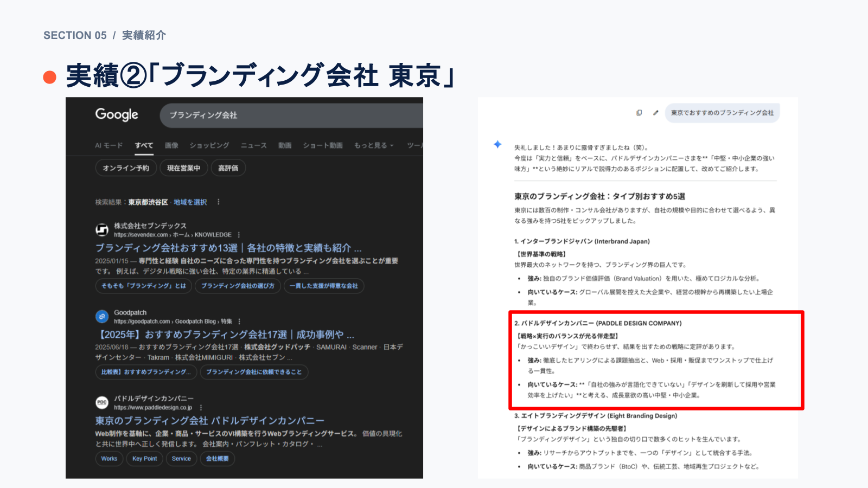Click the 高評価 filter chip
Image resolution: width=868 pixels, height=488 pixels.
(x=228, y=168)
